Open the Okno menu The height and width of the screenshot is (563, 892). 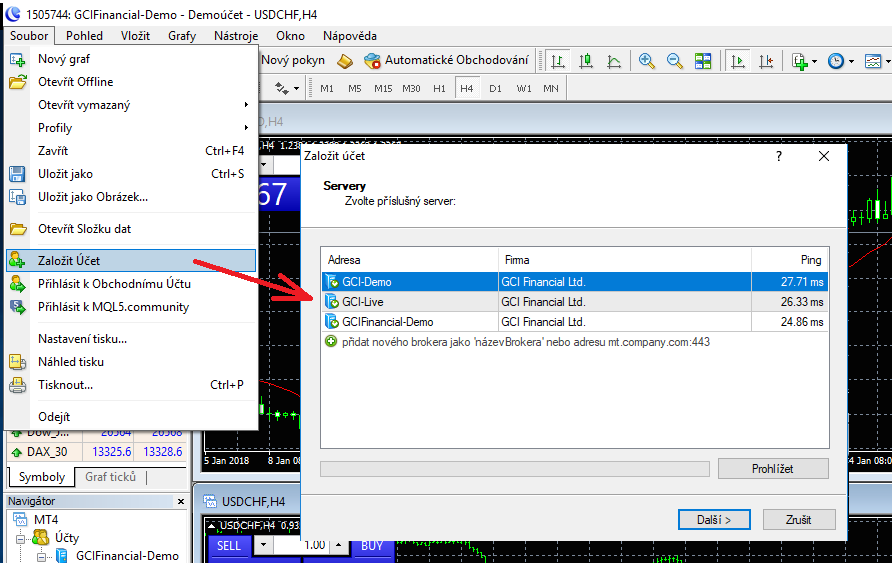coord(291,36)
